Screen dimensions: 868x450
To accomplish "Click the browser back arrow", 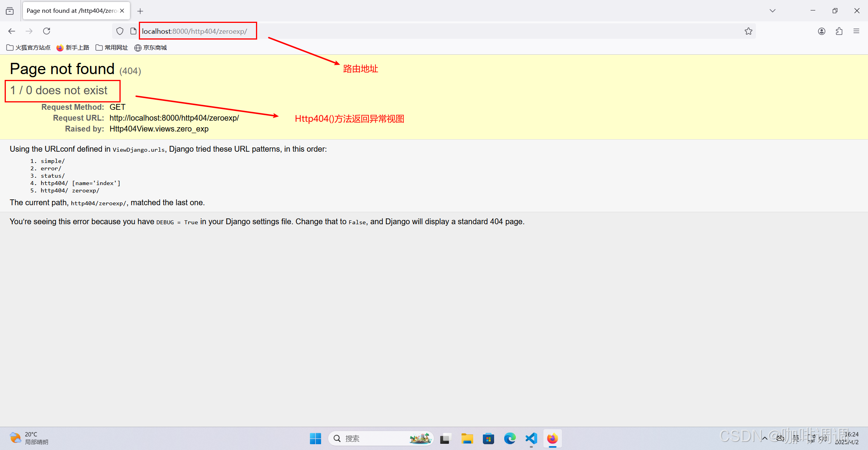I will (x=12, y=31).
